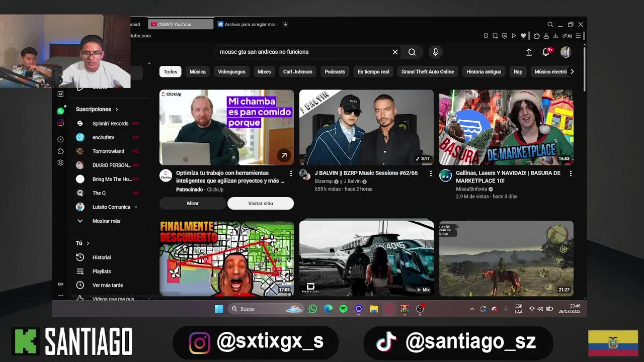Select the Podcasts filter chip

tap(335, 72)
